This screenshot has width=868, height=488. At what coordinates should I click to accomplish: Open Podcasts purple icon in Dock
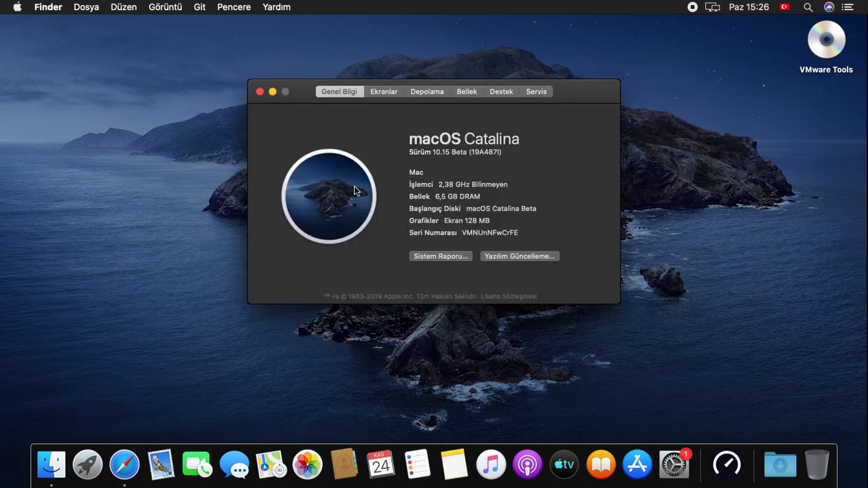pos(528,465)
